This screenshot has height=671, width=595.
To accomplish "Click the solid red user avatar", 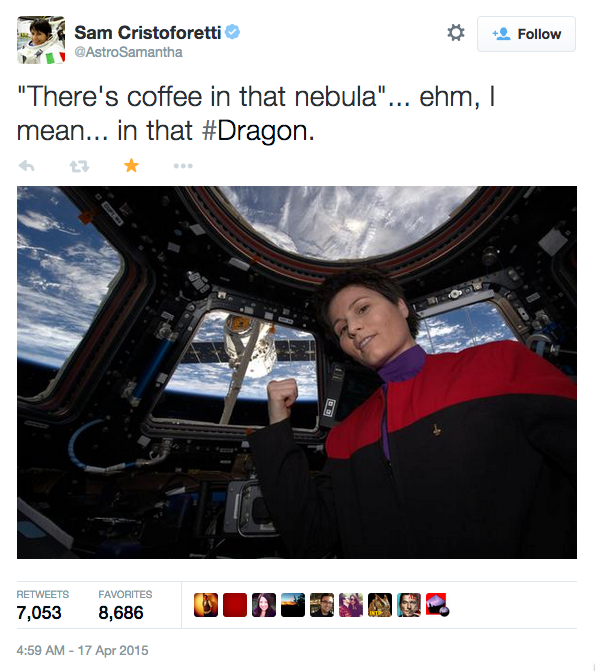I will click(x=235, y=605).
